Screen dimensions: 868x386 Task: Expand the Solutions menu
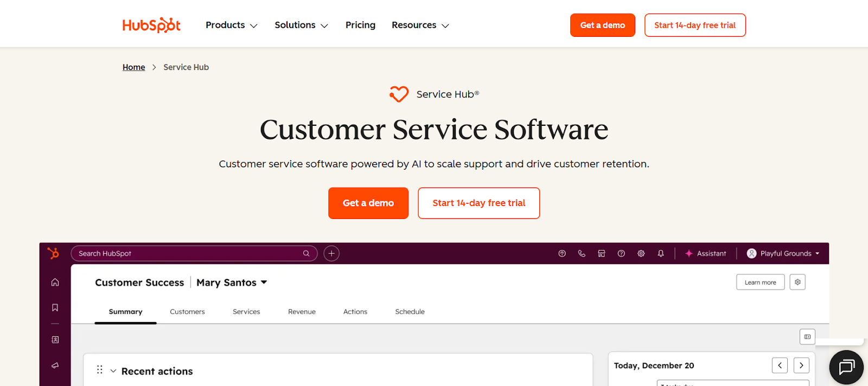pyautogui.click(x=301, y=25)
